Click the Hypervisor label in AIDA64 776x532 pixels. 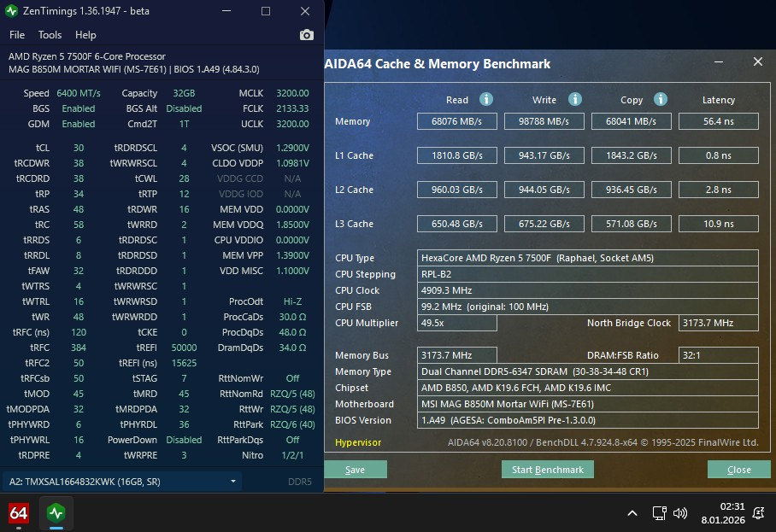(358, 442)
